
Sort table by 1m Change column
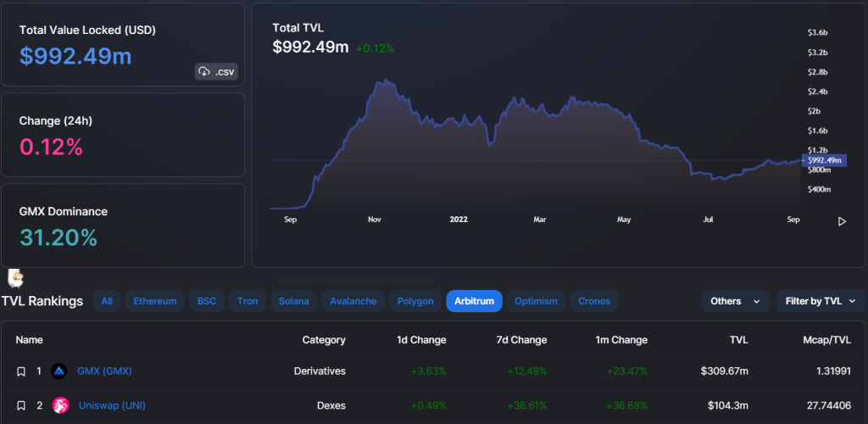click(621, 340)
